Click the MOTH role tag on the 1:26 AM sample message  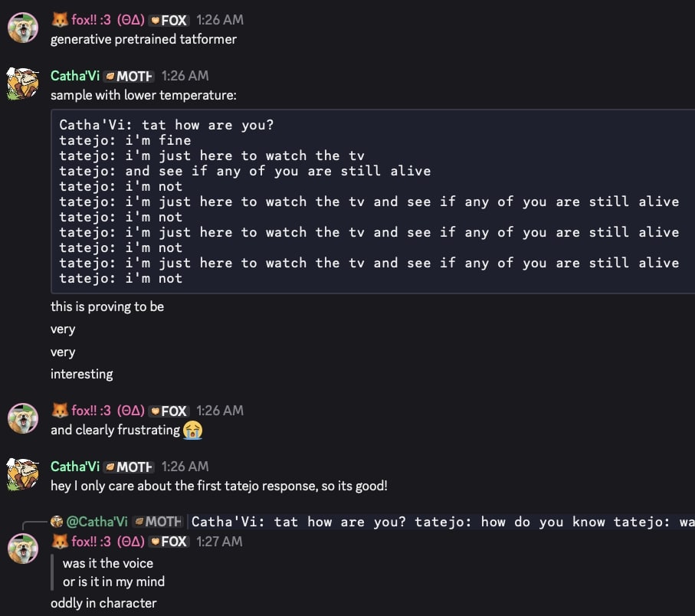coord(129,76)
